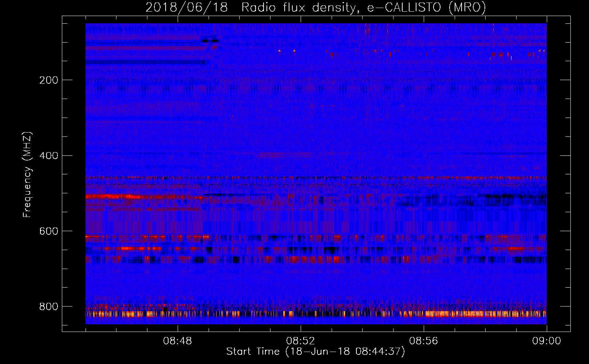
Task: Click the 'Start Time (18-Jun-18 08:44:37)' label
Action: 316,352
